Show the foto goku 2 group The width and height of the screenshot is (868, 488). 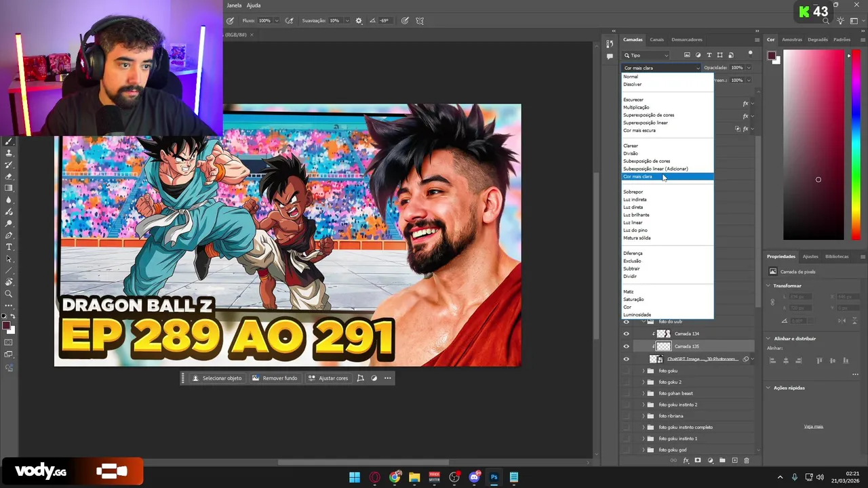pos(626,382)
